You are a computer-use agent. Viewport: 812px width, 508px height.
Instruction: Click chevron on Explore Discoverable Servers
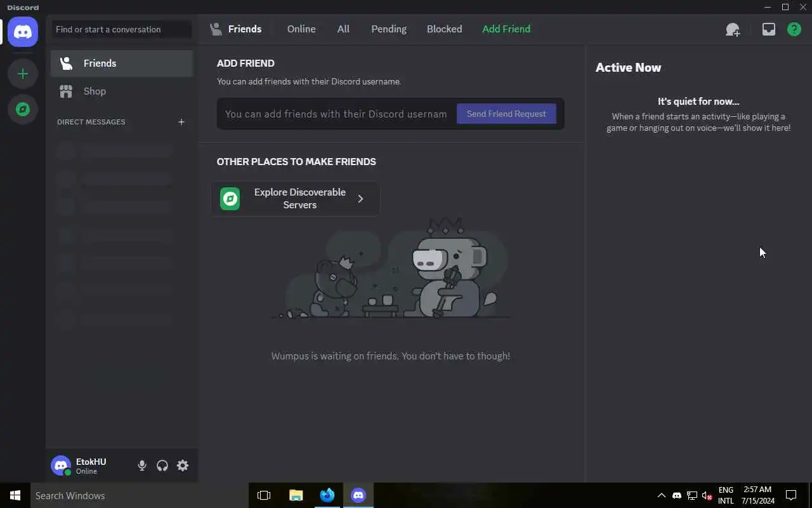[x=360, y=199]
